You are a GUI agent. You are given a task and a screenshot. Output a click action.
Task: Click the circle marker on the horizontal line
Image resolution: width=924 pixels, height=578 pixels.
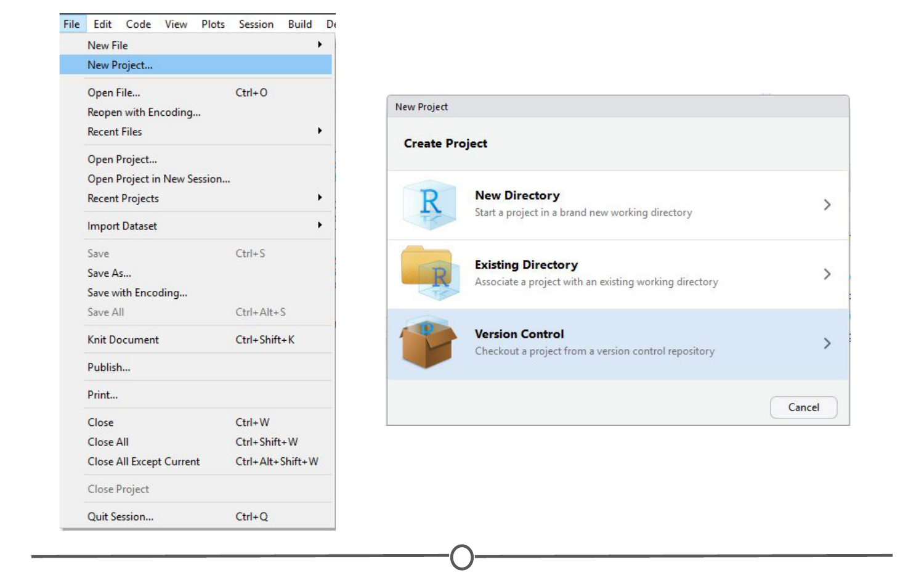[x=462, y=556]
